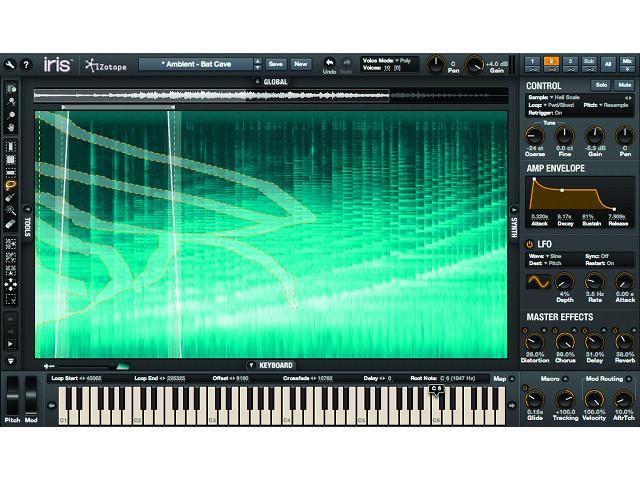Click the question mark help icon
Viewport: 640px width, 480px height.
(x=26, y=64)
